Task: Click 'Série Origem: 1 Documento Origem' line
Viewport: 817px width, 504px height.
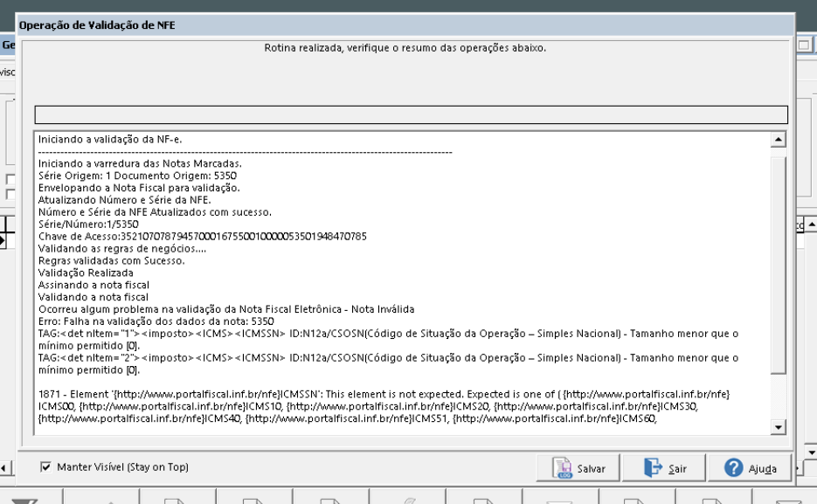Action: (x=137, y=176)
